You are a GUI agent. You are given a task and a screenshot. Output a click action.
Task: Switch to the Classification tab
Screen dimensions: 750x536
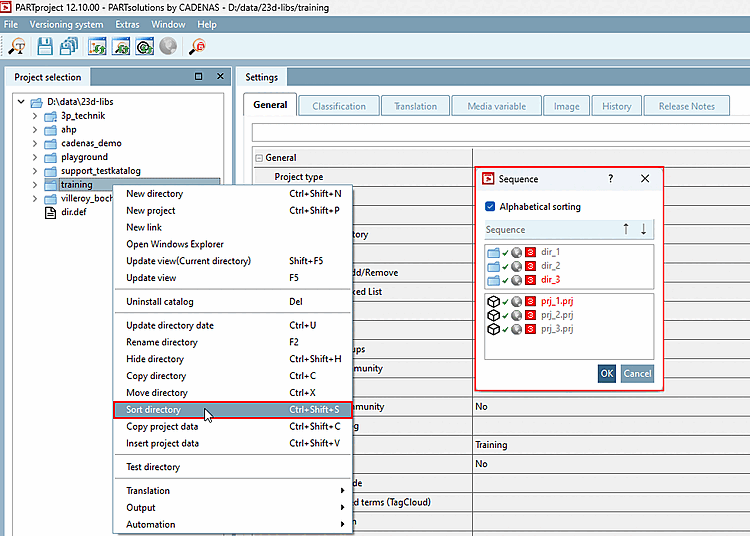338,106
